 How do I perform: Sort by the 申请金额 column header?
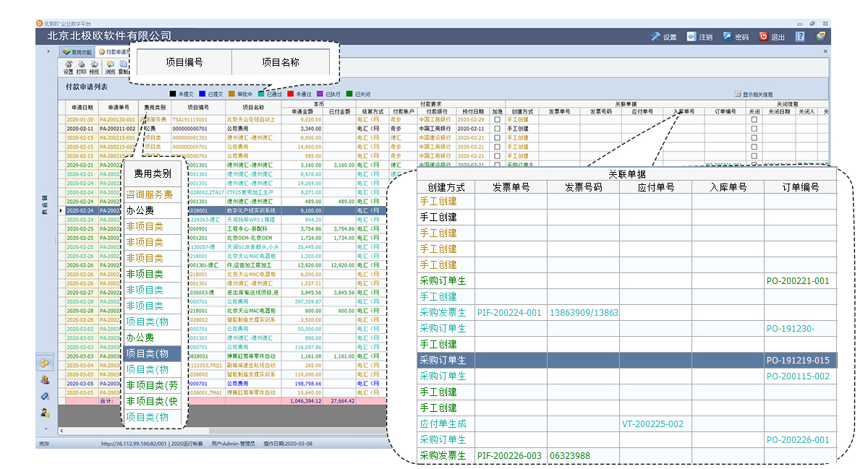click(x=302, y=111)
